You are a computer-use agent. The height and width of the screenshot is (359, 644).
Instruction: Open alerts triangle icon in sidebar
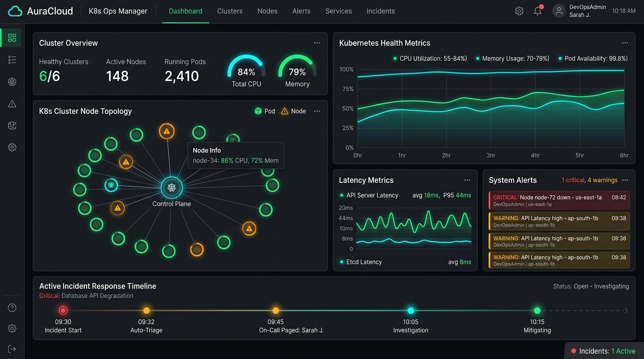click(12, 104)
